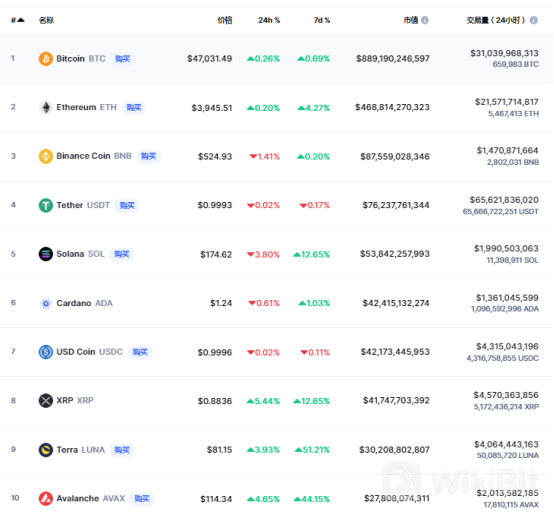Click the Terra LUNA logo icon
The height and width of the screenshot is (518, 554).
(x=46, y=450)
